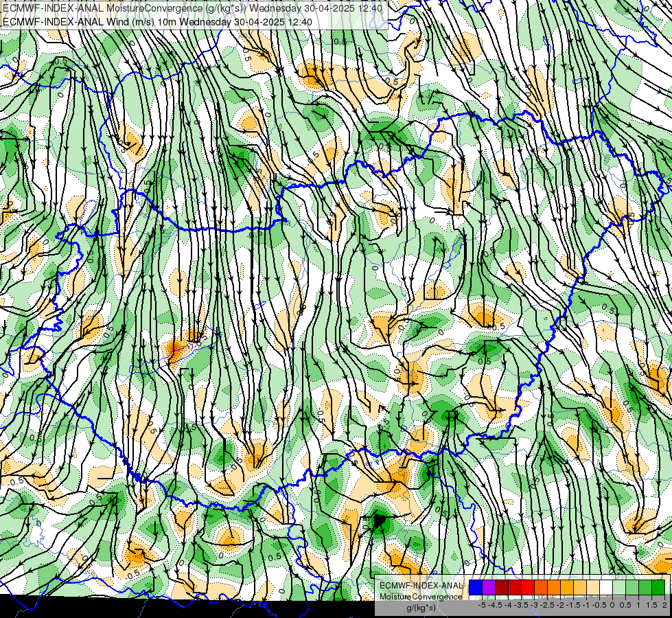Click the orange-red swatch between -3 and -2.5
Viewport: 672px width, 618px height.
[x=541, y=587]
